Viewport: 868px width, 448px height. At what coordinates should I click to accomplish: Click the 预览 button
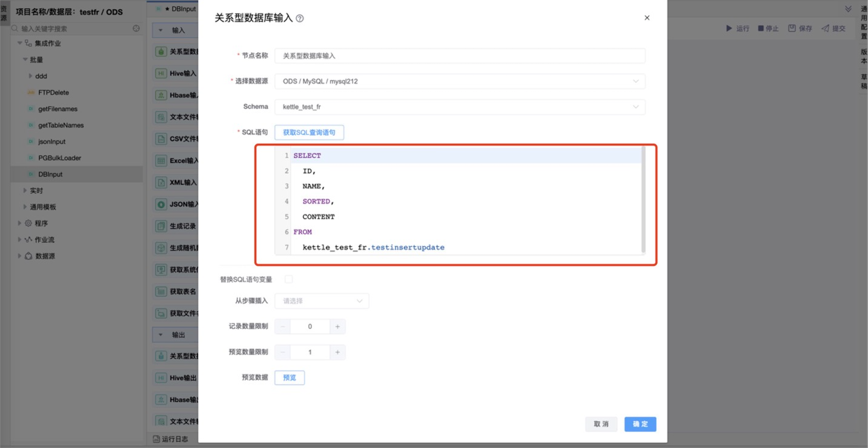tap(289, 377)
